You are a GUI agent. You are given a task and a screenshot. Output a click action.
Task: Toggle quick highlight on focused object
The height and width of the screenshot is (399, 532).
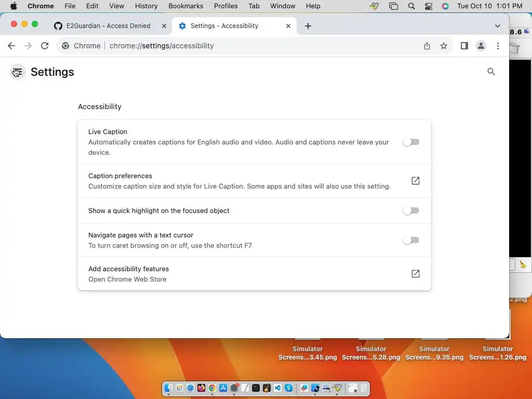point(411,211)
